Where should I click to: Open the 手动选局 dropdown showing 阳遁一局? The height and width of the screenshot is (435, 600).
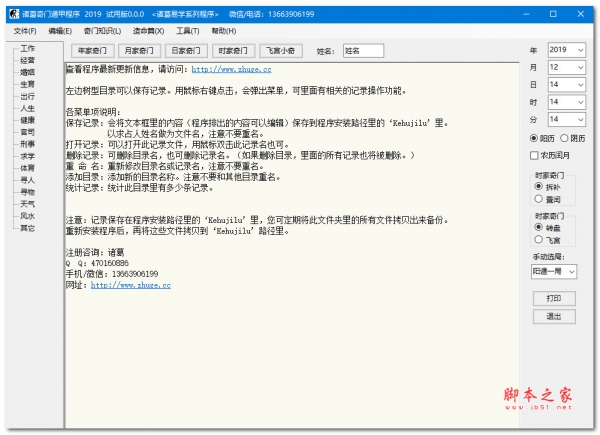coord(554,272)
